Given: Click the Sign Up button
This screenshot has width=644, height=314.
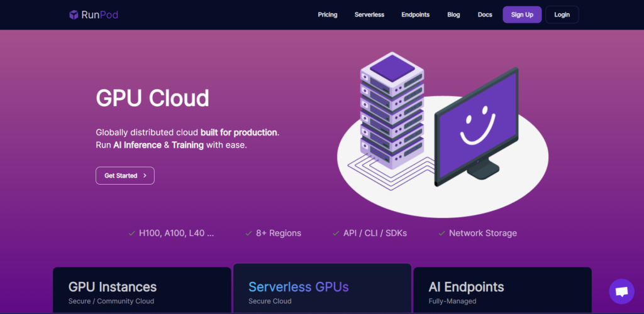Looking at the screenshot, I should 522,14.
